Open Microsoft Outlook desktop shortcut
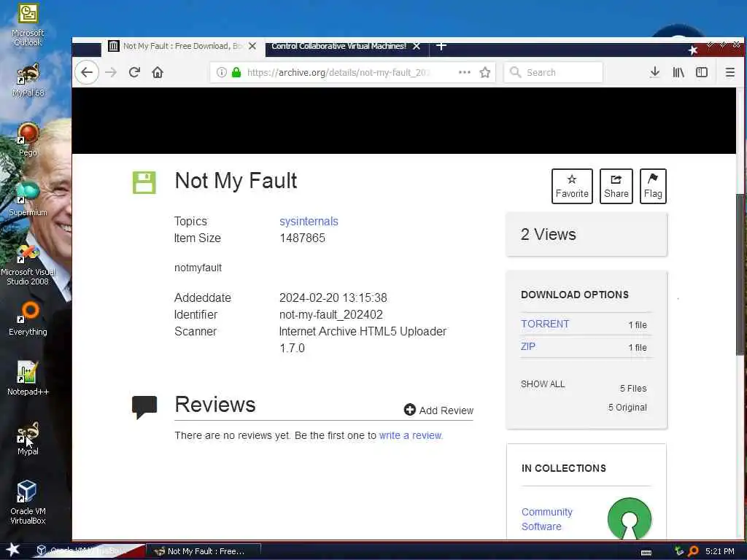Screen dimensions: 747x560 (28, 25)
